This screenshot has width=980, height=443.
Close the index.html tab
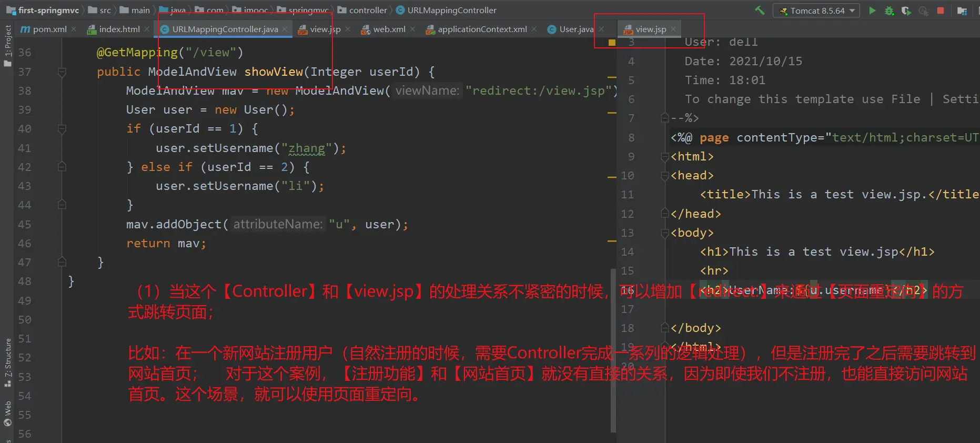147,29
